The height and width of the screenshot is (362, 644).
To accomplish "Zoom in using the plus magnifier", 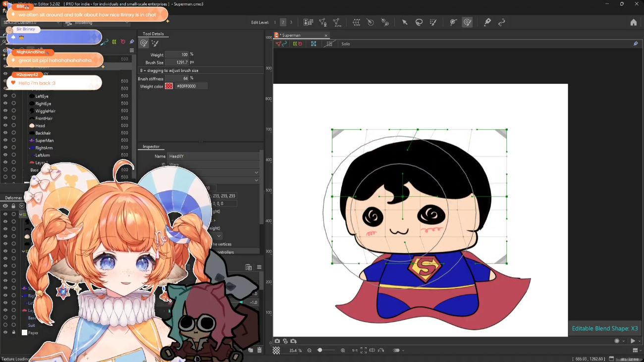I will [x=343, y=350].
